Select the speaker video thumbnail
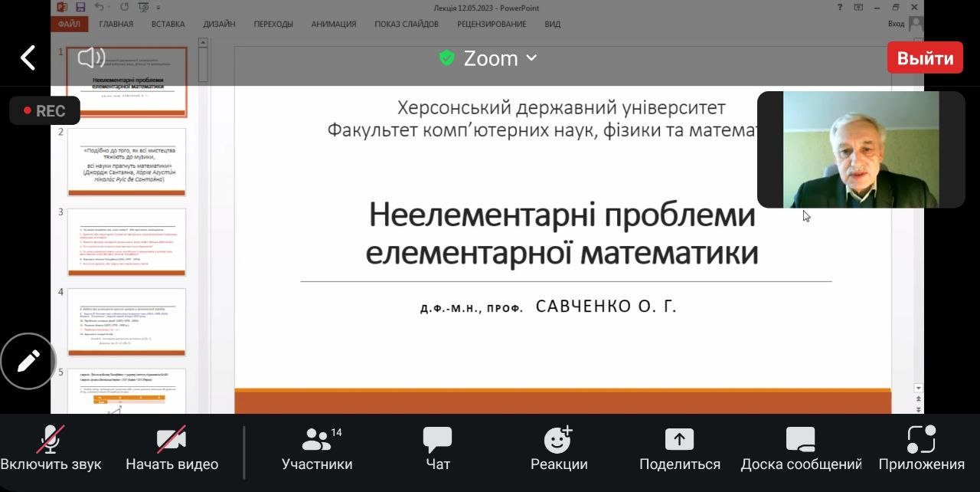 (861, 149)
